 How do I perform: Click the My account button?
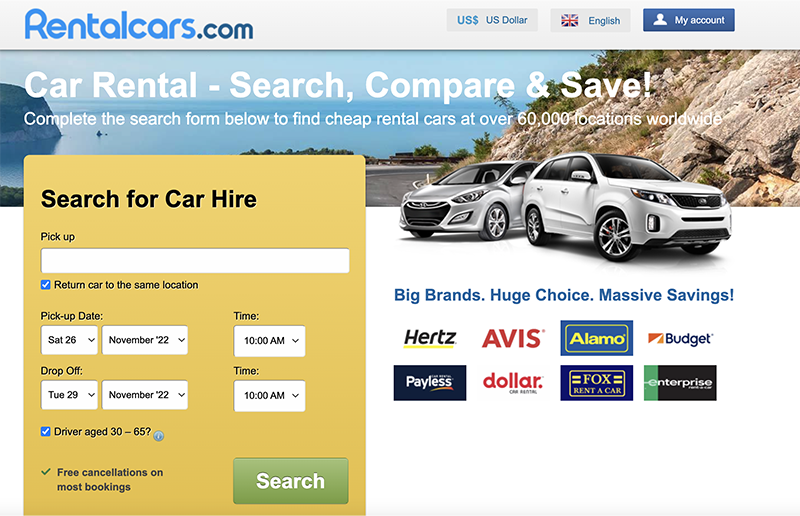click(x=689, y=20)
